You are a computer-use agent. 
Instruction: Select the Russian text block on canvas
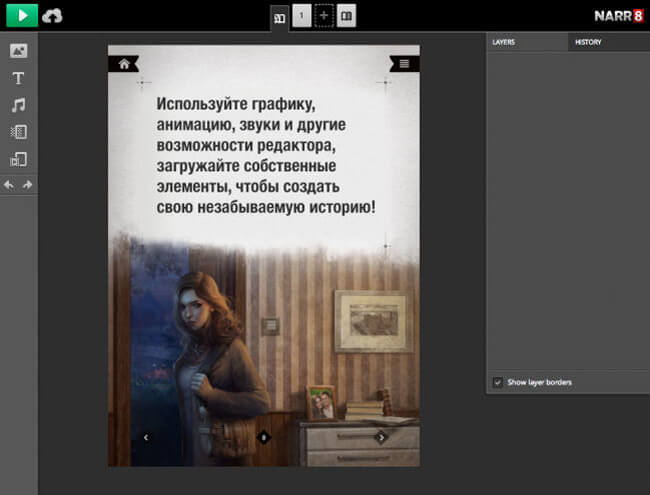[266, 155]
